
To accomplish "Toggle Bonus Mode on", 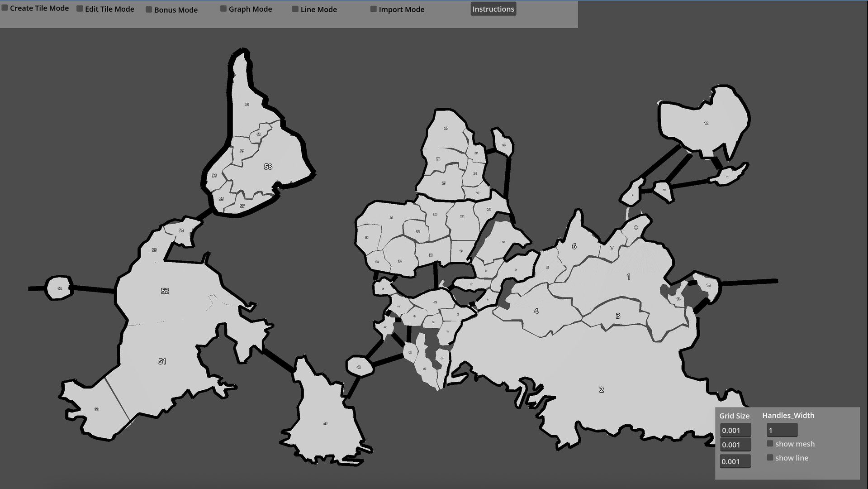I will pyautogui.click(x=149, y=9).
